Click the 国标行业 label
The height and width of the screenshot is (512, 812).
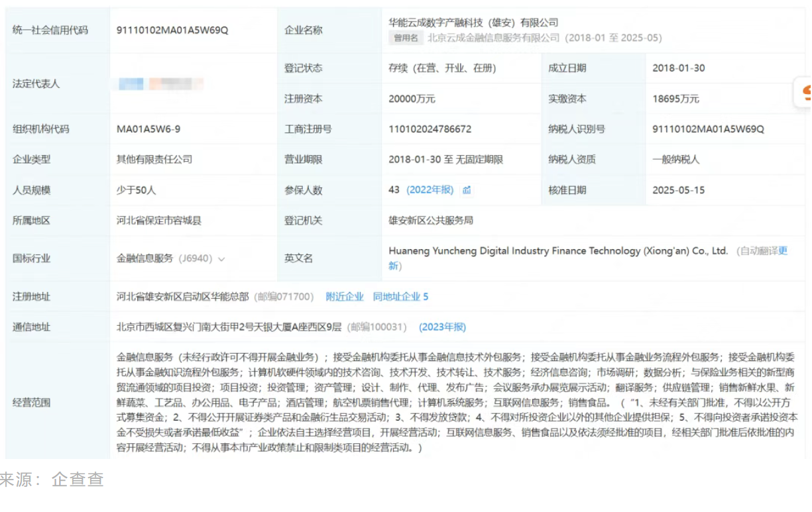31,259
